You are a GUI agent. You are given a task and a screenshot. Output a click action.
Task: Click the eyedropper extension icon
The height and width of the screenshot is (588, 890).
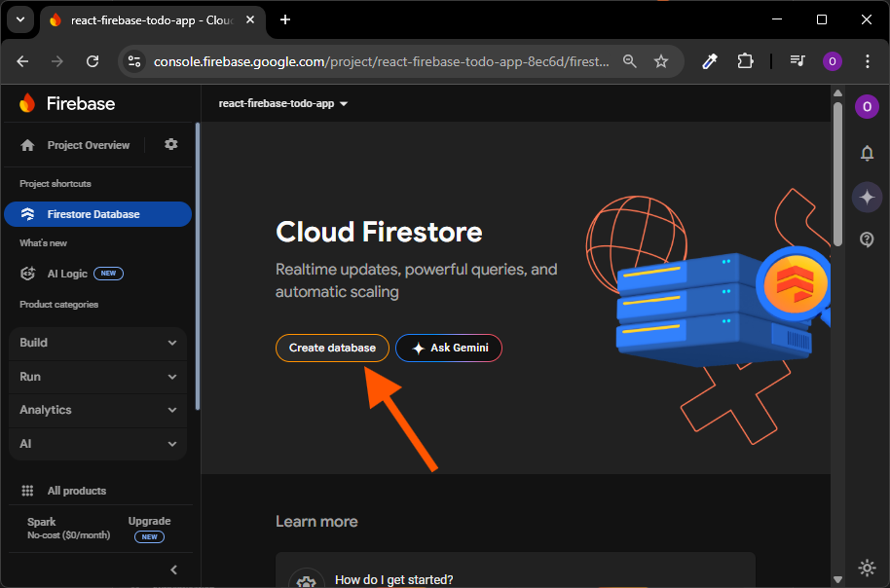(710, 61)
